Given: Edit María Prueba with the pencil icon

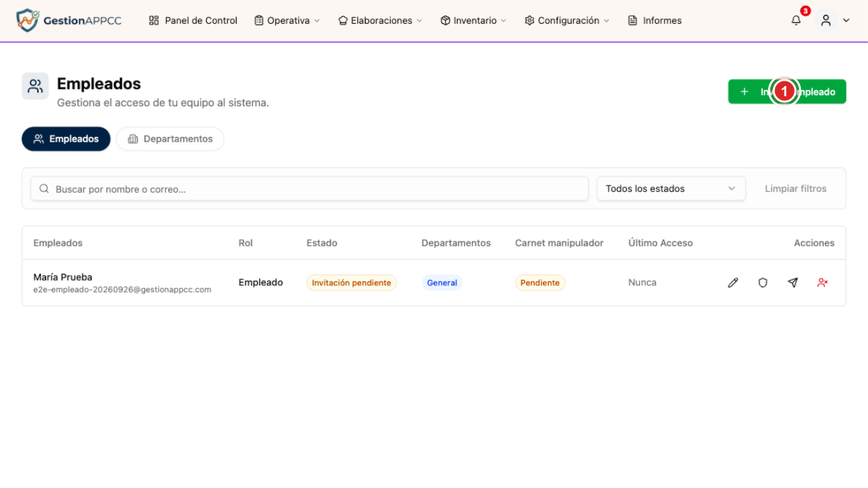Looking at the screenshot, I should 733,283.
